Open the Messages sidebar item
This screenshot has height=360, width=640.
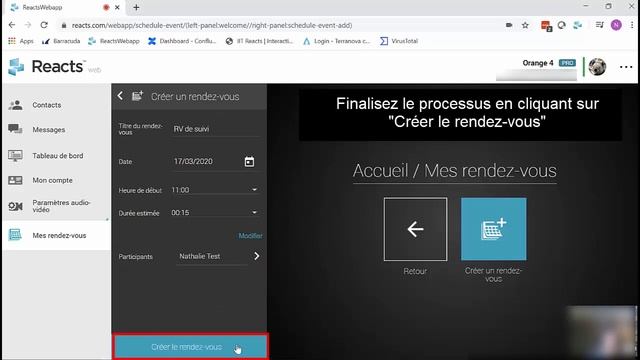click(56, 130)
